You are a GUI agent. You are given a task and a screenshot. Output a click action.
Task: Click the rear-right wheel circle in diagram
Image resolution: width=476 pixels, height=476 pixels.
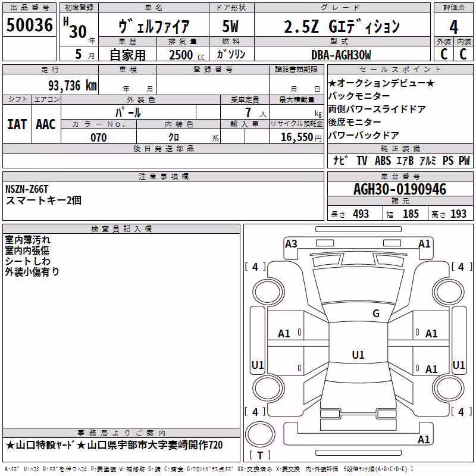coord(448,389)
